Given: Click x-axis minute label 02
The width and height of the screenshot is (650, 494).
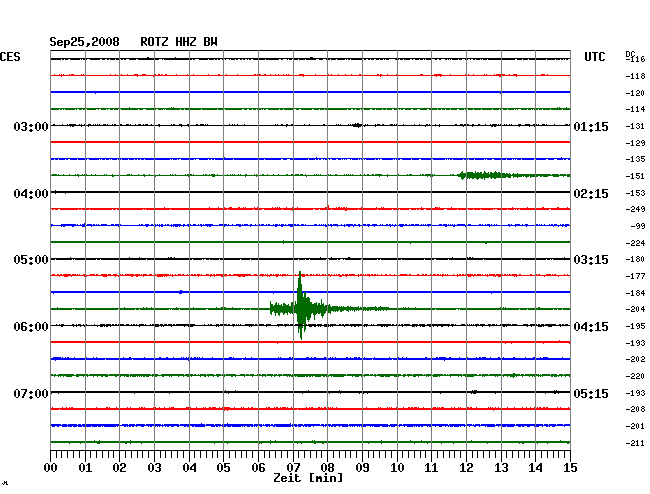Looking at the screenshot, I should (119, 467).
